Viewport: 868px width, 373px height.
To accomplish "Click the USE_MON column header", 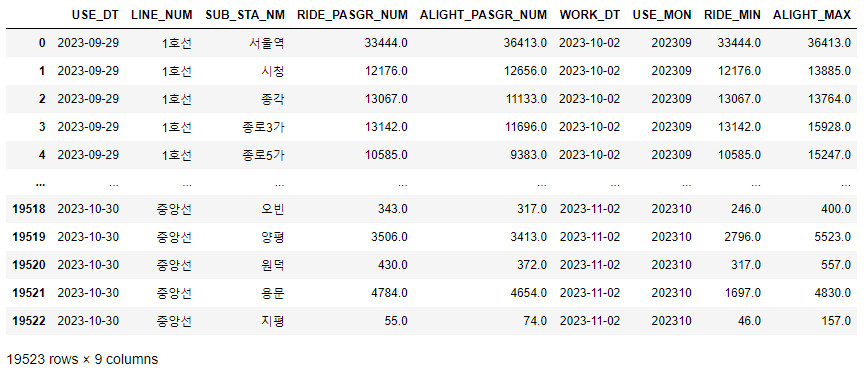I will coord(662,15).
